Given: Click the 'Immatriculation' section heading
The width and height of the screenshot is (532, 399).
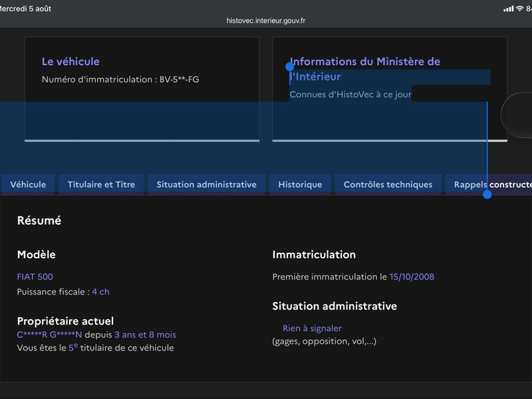Looking at the screenshot, I should pos(314,255).
